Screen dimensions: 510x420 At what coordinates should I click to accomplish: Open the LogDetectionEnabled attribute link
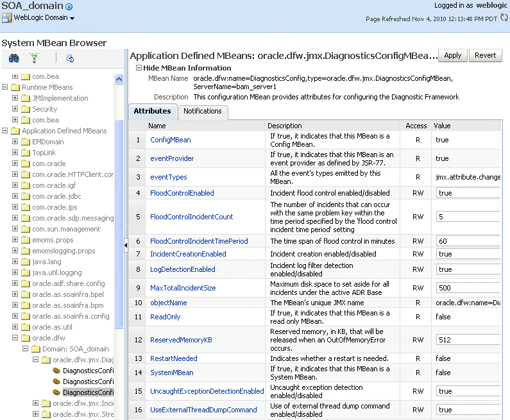(182, 269)
